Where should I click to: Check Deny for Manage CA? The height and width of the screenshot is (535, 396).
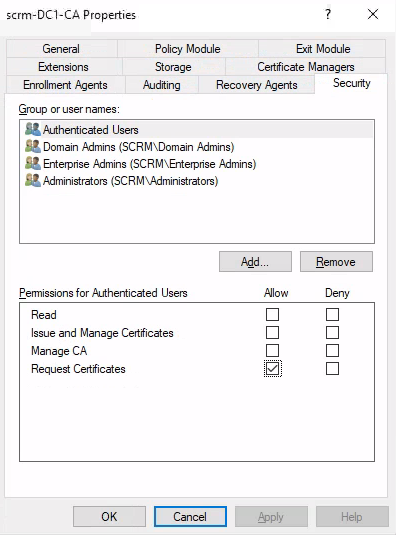[332, 350]
